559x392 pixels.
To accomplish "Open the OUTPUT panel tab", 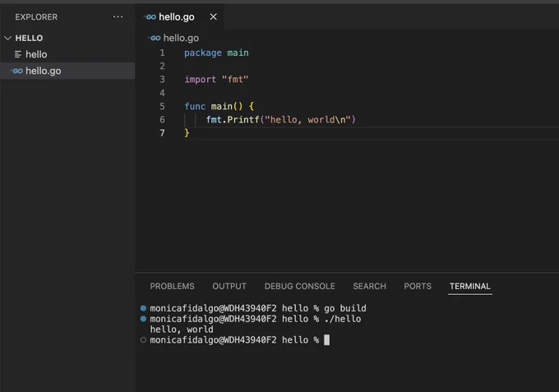I will pyautogui.click(x=229, y=286).
